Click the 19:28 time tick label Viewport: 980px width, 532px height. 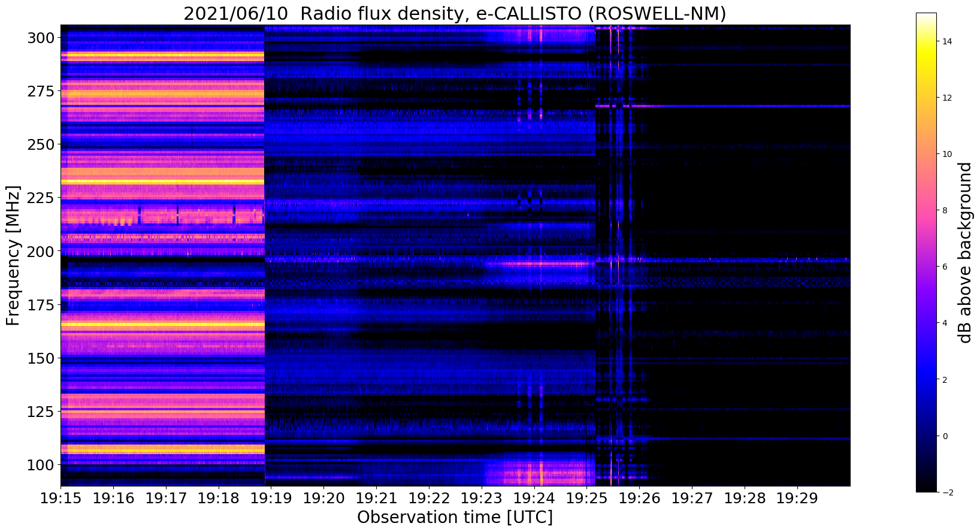click(745, 498)
